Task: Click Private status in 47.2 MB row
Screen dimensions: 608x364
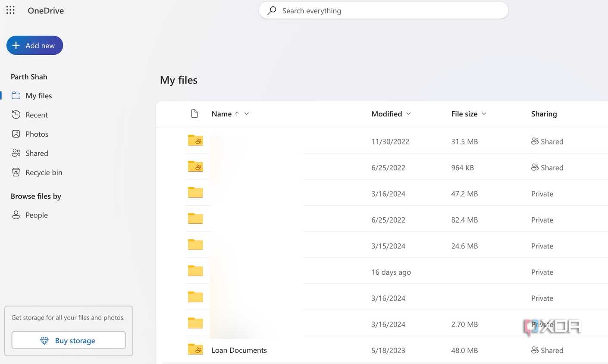Action: click(542, 194)
